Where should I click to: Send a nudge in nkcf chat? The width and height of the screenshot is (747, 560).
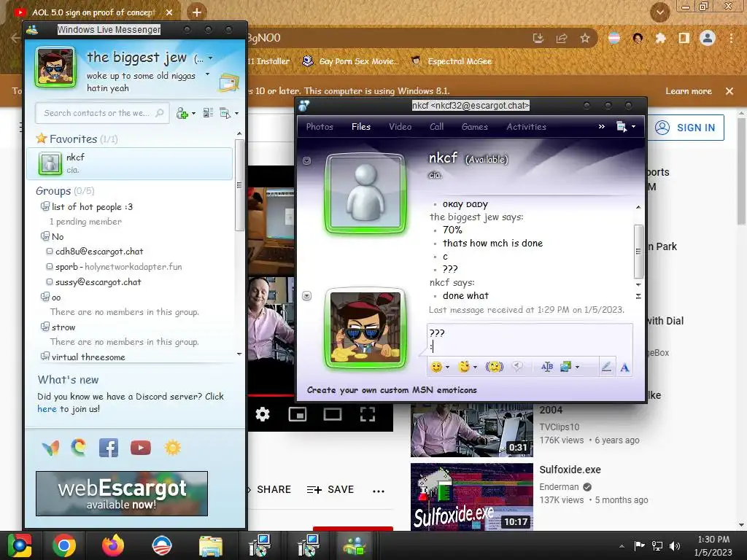point(495,367)
